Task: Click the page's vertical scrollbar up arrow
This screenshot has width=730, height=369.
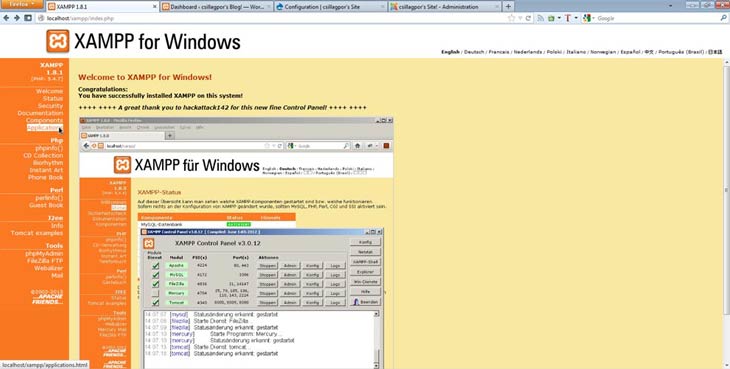Action: (727, 63)
